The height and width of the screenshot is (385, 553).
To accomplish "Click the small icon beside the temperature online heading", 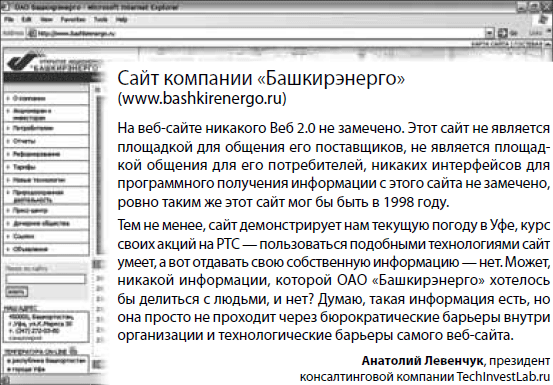I will tap(73, 350).
